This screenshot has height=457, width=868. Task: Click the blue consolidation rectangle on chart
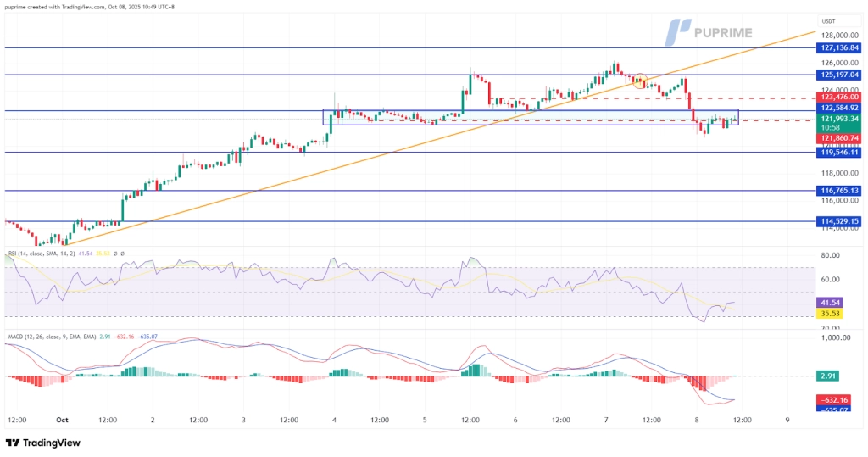point(530,117)
